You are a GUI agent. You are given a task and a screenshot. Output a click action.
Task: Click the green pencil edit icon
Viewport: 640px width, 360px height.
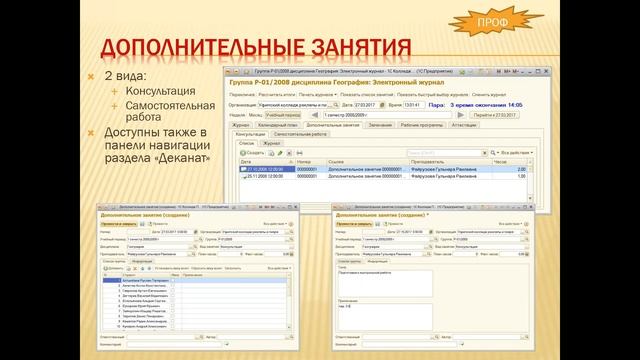click(x=280, y=153)
